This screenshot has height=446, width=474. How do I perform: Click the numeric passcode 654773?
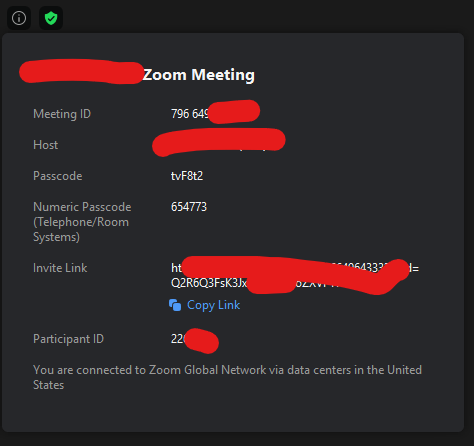[189, 207]
